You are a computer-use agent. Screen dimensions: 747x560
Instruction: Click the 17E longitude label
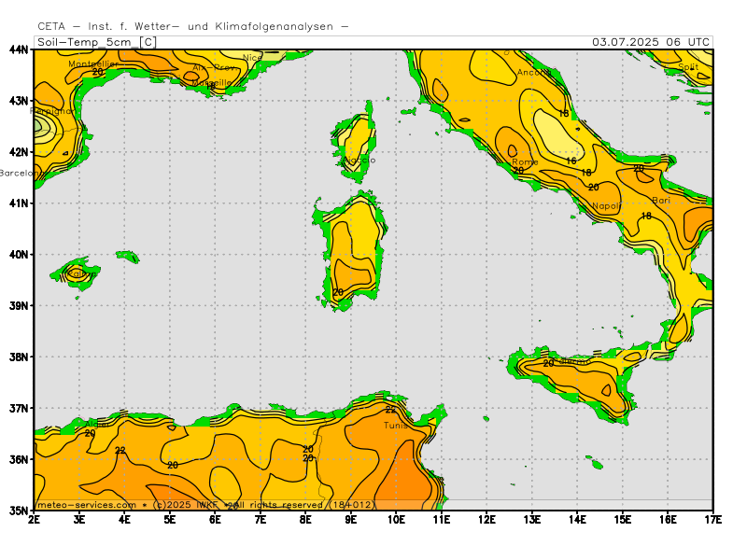[x=712, y=519]
